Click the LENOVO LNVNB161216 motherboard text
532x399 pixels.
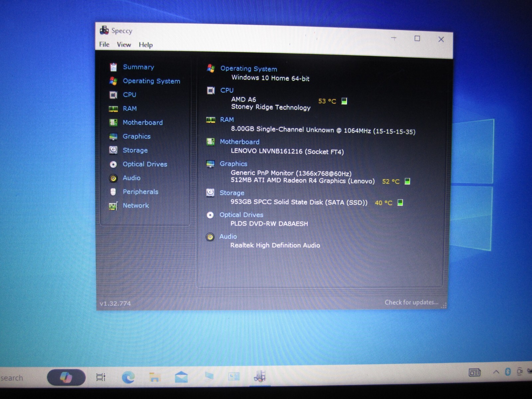click(287, 151)
